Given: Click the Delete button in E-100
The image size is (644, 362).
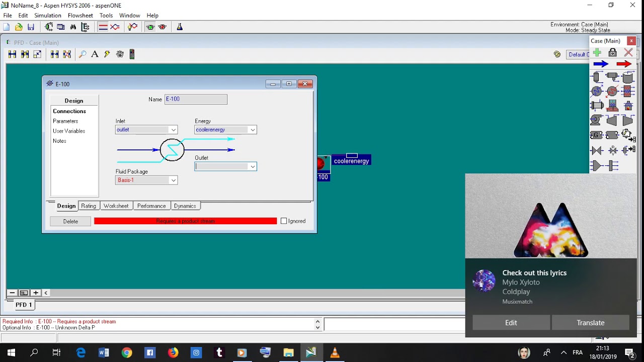Looking at the screenshot, I should (70, 221).
